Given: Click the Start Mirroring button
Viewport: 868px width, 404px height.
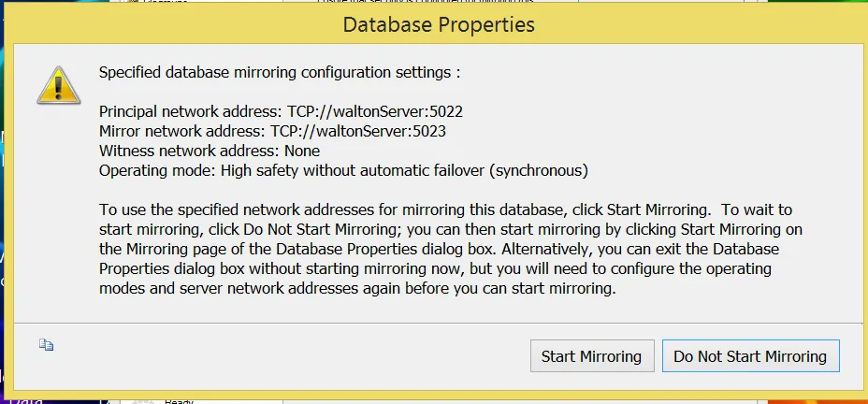Looking at the screenshot, I should (591, 356).
